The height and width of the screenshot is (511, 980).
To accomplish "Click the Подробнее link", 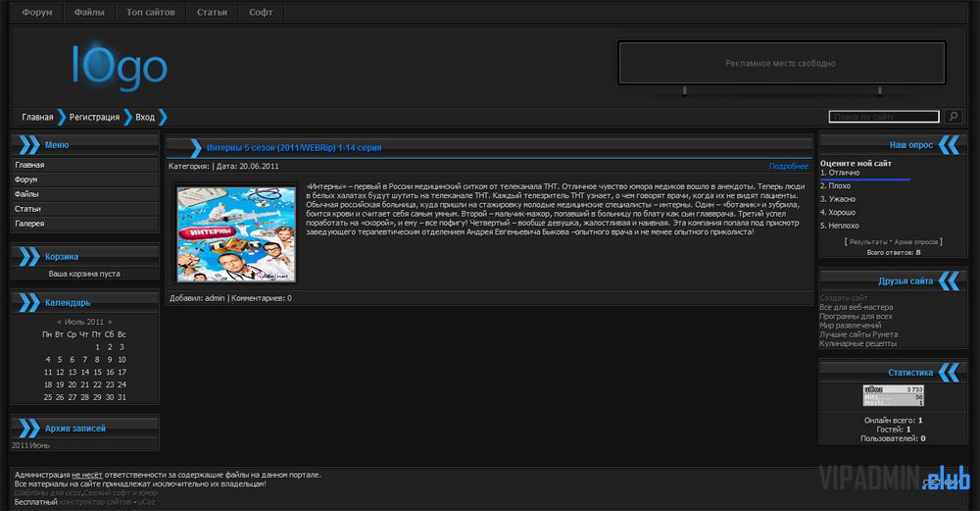I will (788, 167).
